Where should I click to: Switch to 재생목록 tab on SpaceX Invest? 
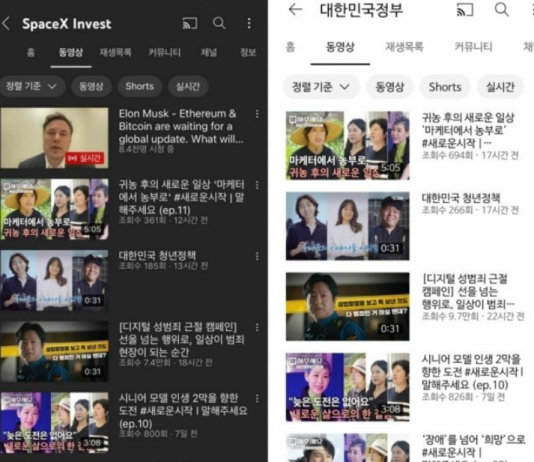(x=115, y=52)
